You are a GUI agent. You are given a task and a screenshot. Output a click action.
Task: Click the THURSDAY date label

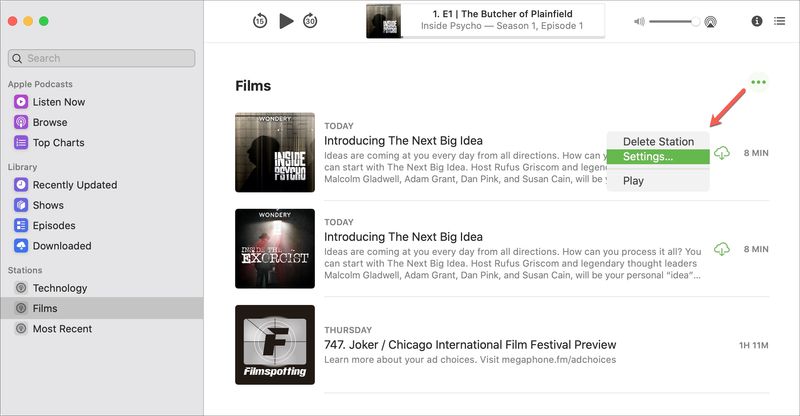[348, 330]
